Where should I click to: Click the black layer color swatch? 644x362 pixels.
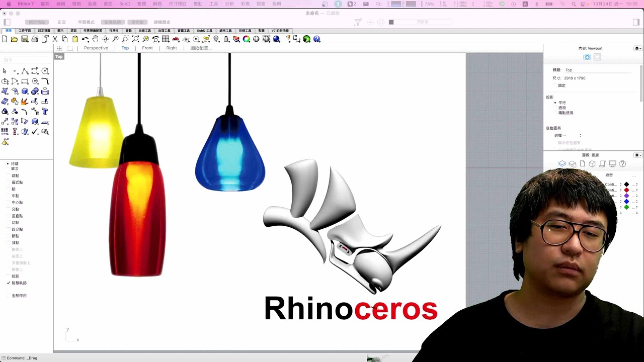click(x=626, y=185)
